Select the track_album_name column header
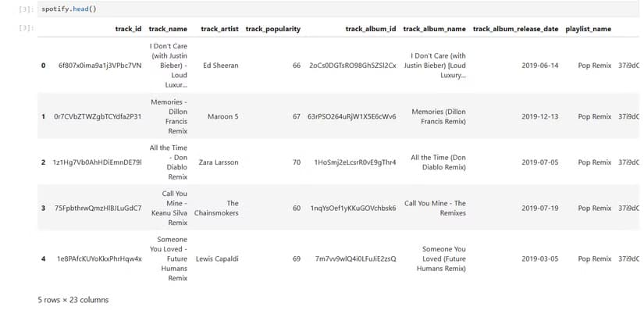 [x=435, y=29]
